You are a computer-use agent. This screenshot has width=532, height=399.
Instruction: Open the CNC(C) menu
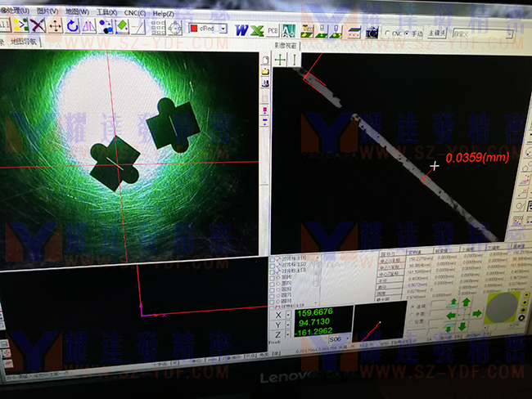[x=135, y=13]
